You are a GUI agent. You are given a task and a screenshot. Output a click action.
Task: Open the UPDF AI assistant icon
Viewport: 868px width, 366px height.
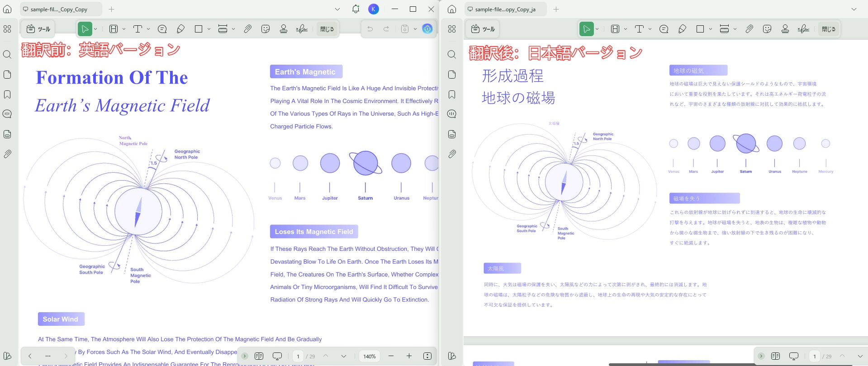[x=427, y=29]
